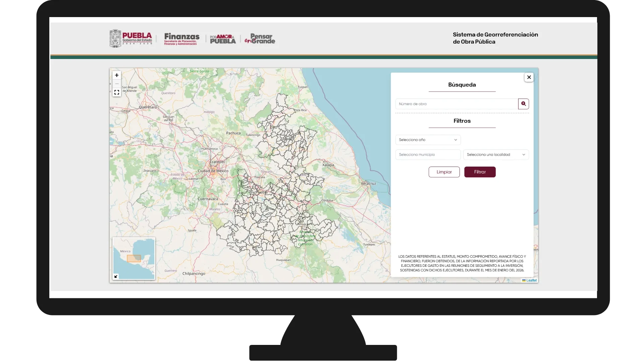
Task: Click the Selecciona municipio field
Action: tap(428, 155)
